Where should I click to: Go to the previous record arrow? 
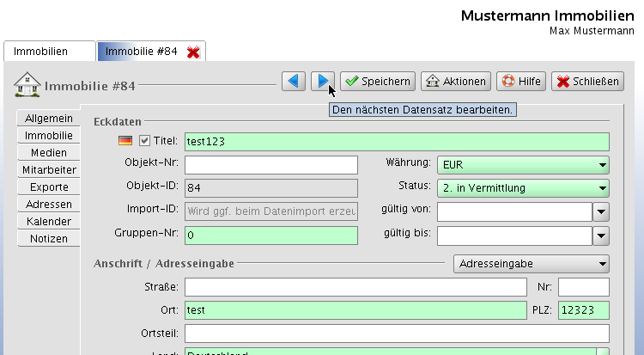(x=294, y=82)
